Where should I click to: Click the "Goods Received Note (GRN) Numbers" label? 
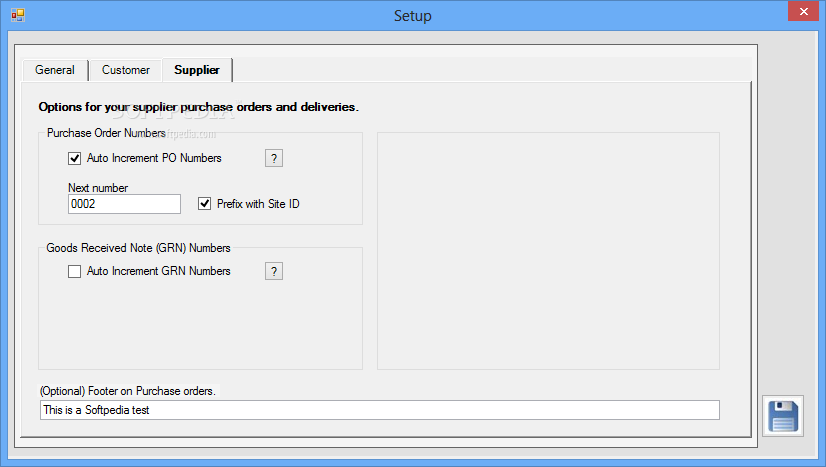click(139, 248)
